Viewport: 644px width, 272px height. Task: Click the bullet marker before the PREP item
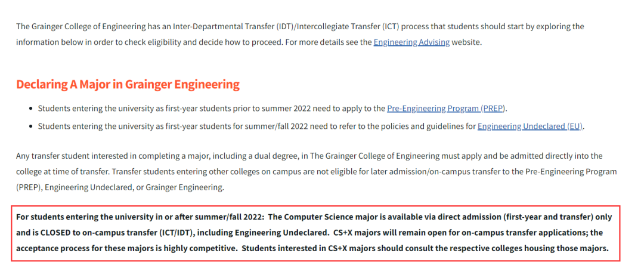pyautogui.click(x=31, y=109)
